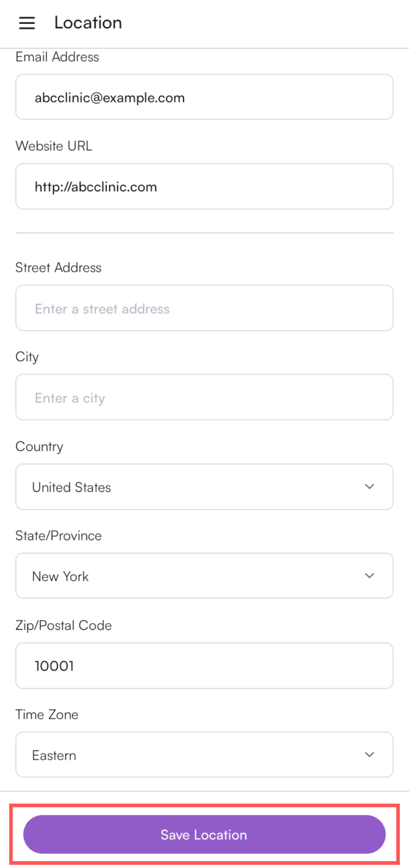Click the Save Location button

204,834
